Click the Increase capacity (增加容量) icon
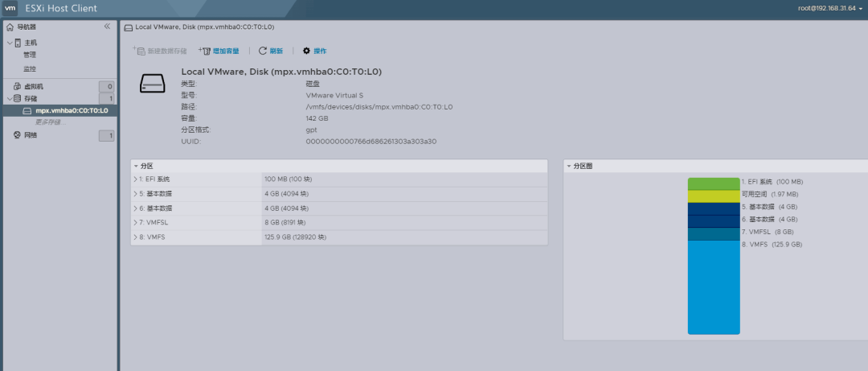Viewport: 868px width, 371px height. (204, 51)
